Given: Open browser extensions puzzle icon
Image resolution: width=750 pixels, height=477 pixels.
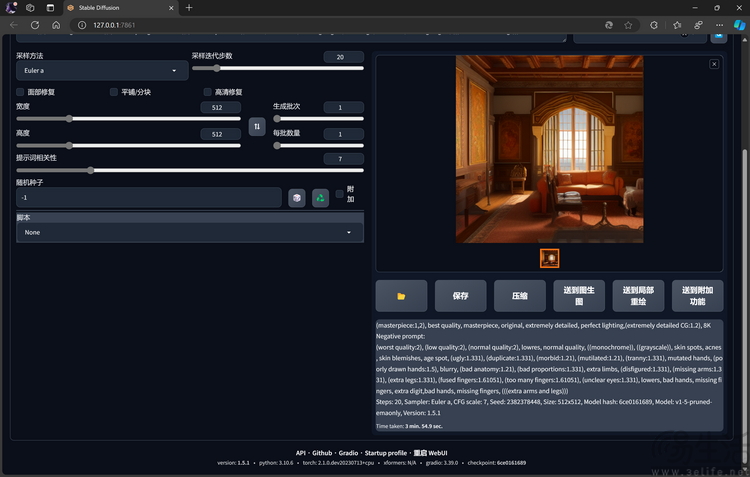Looking at the screenshot, I should click(x=653, y=25).
